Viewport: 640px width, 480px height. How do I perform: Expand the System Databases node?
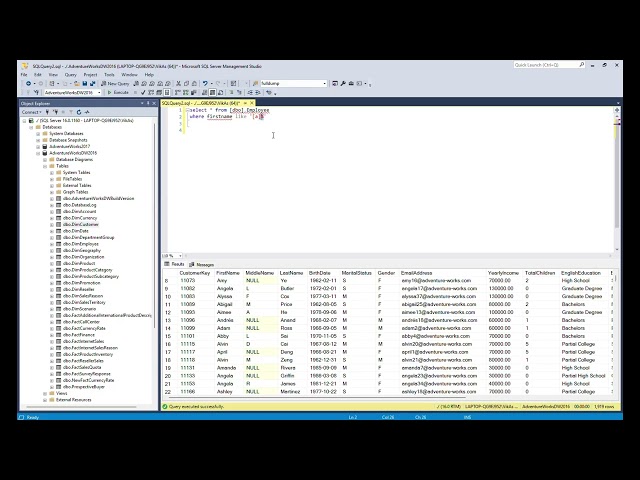click(38, 134)
